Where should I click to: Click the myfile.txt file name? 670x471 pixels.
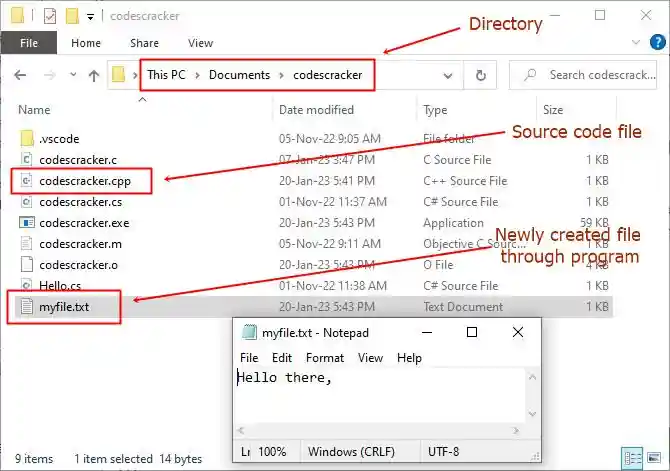64,307
